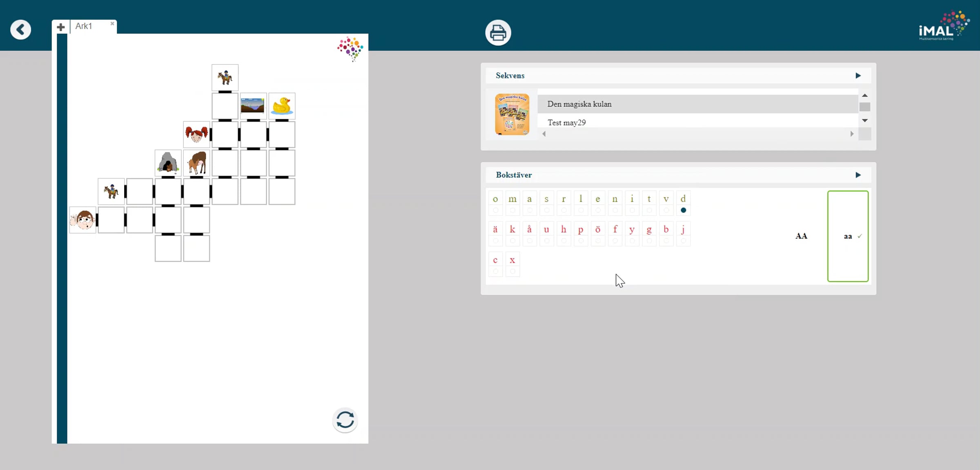This screenshot has height=470, width=980.
Task: Click the yellow rubber duck picture
Action: (x=282, y=106)
